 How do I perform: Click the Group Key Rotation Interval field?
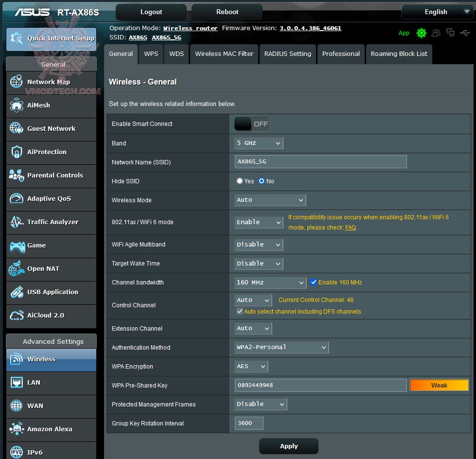click(x=249, y=423)
